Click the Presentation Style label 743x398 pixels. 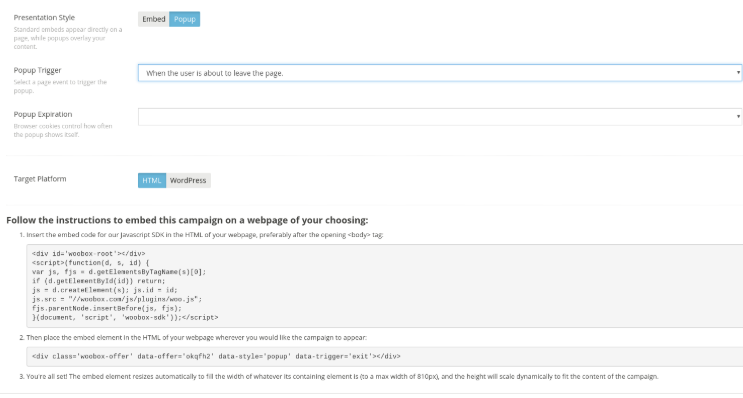coord(44,18)
